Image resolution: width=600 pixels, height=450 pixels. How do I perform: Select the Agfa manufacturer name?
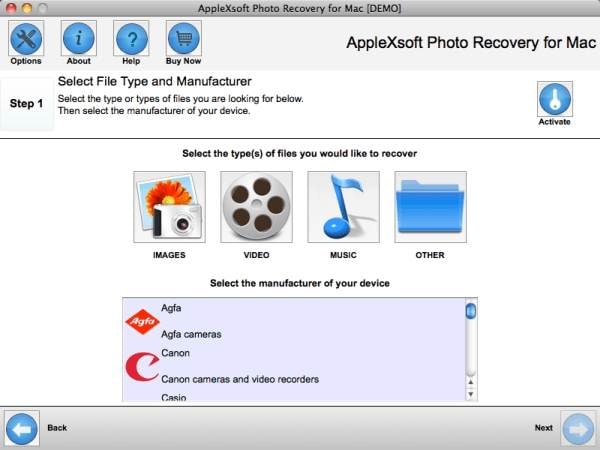(x=171, y=308)
